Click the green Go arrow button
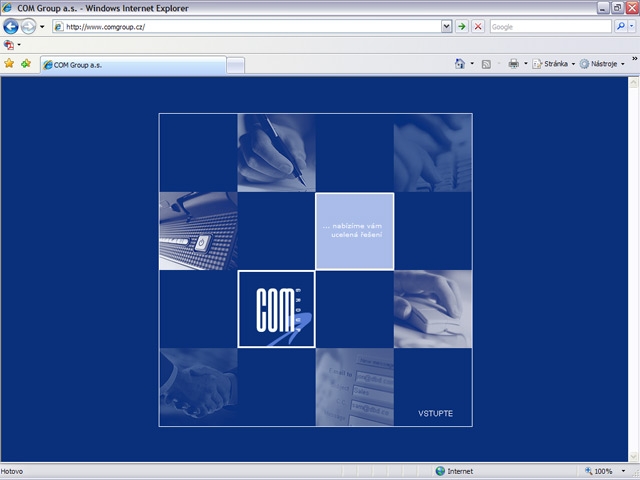 (x=462, y=27)
